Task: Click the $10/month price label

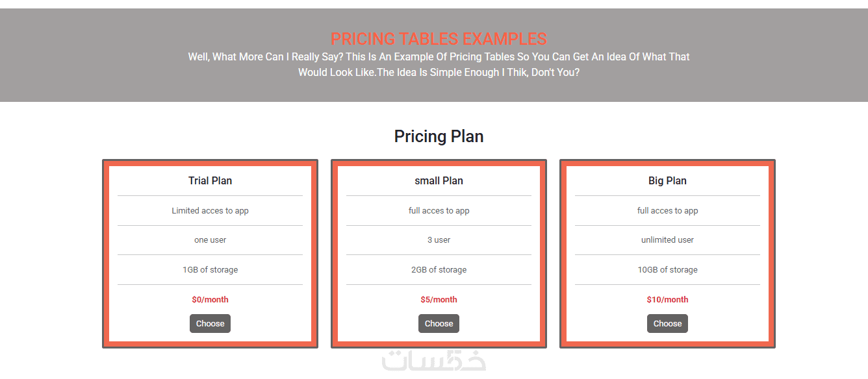Action: tap(667, 299)
